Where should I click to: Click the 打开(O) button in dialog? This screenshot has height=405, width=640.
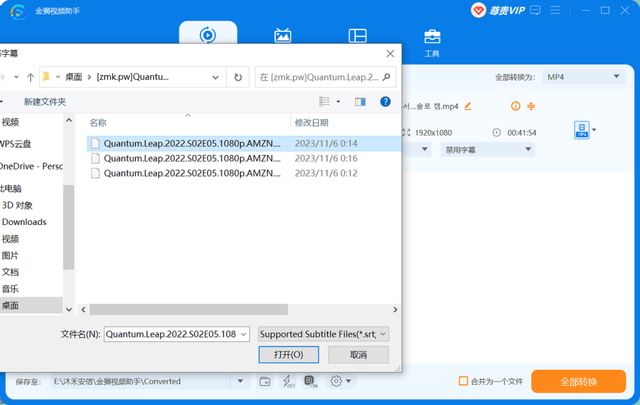click(289, 354)
